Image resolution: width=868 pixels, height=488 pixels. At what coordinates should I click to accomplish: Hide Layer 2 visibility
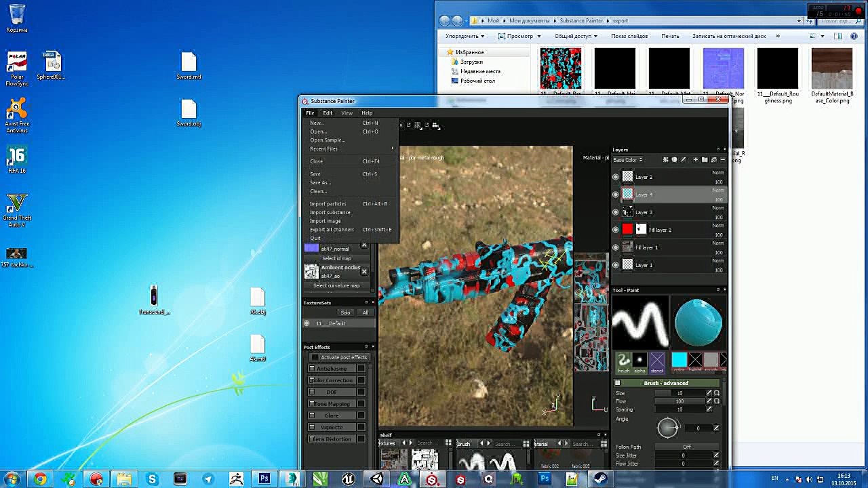click(616, 177)
